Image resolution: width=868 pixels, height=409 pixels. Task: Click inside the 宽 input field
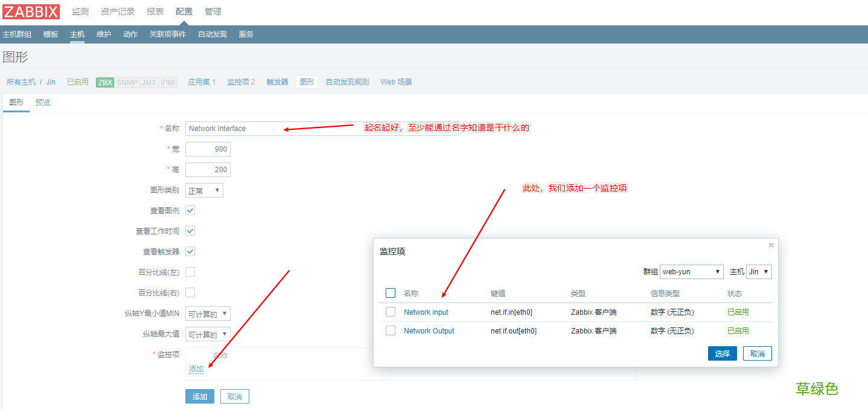(208, 149)
